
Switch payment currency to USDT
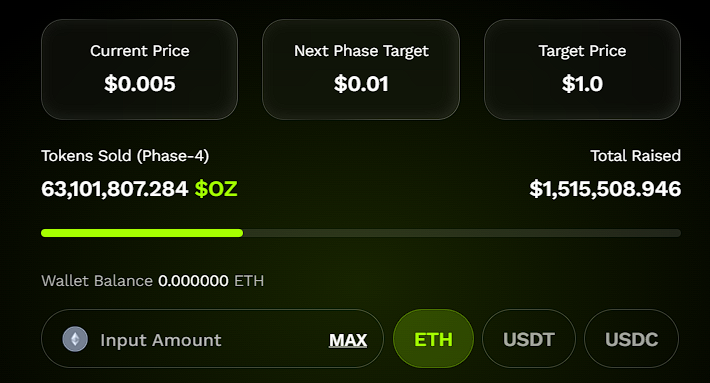pos(529,339)
